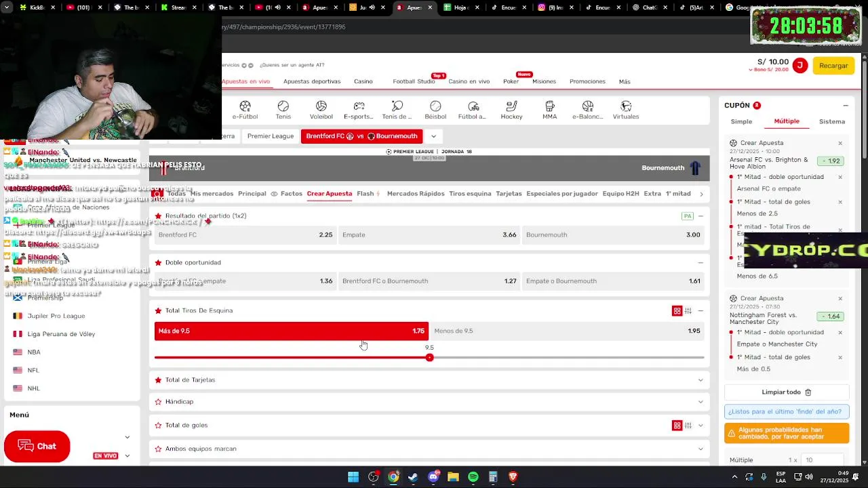868x488 pixels.
Task: Open the user account avatar J
Action: tap(800, 66)
